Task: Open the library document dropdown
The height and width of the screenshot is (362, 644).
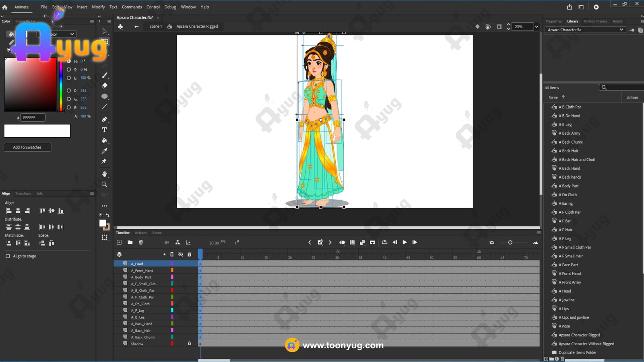Action: point(586,30)
